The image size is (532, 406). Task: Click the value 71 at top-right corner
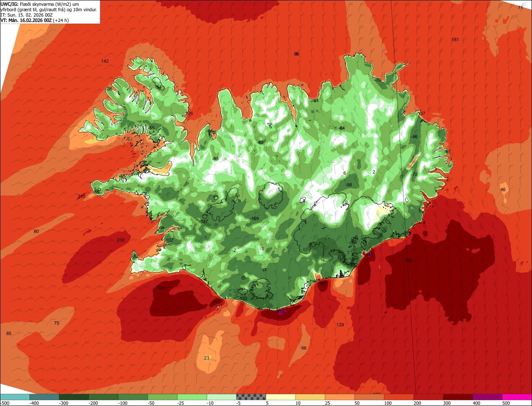(520, 7)
